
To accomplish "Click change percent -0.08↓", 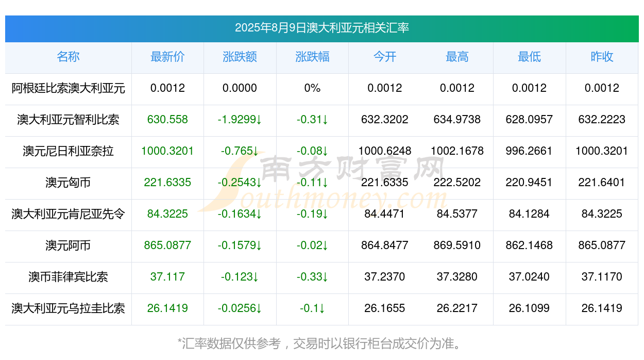I will 312,151.
